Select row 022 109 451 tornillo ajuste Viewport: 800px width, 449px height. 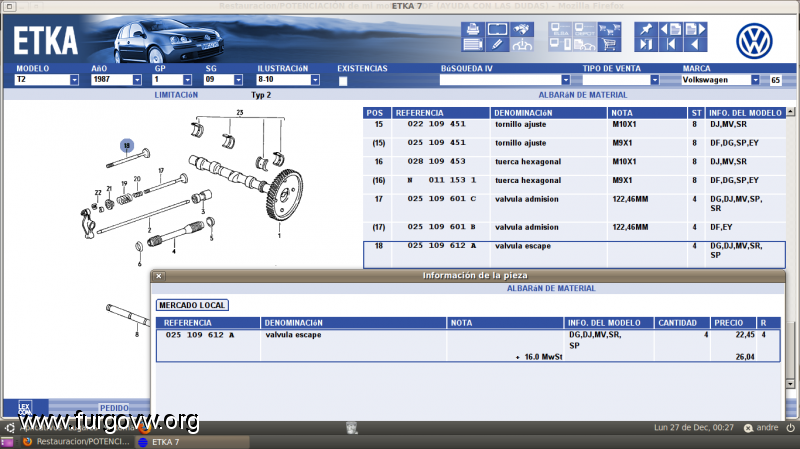point(574,128)
